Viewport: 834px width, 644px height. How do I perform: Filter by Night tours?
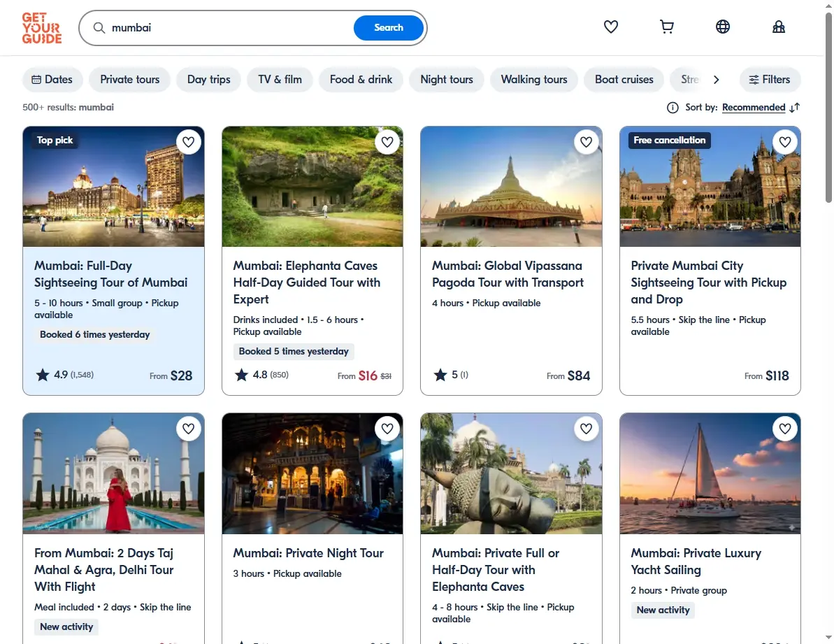tap(447, 80)
